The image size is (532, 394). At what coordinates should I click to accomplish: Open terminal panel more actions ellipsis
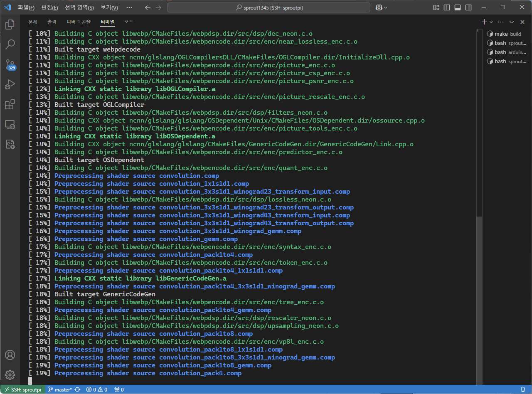pos(501,22)
